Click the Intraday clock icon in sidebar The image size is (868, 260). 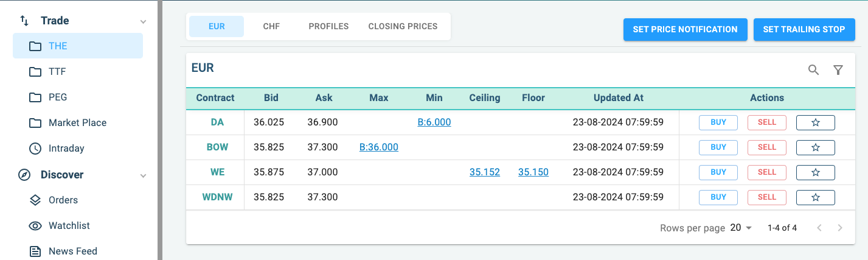35,148
